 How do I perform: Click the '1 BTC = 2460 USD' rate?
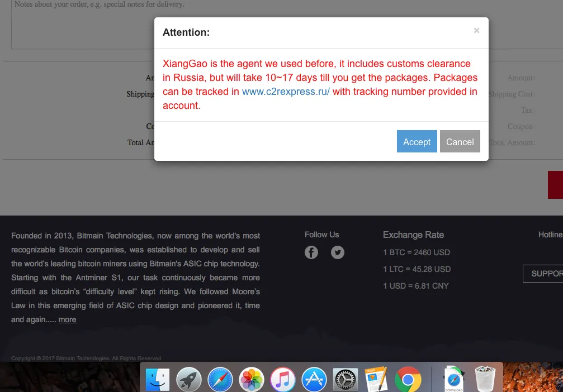416,252
